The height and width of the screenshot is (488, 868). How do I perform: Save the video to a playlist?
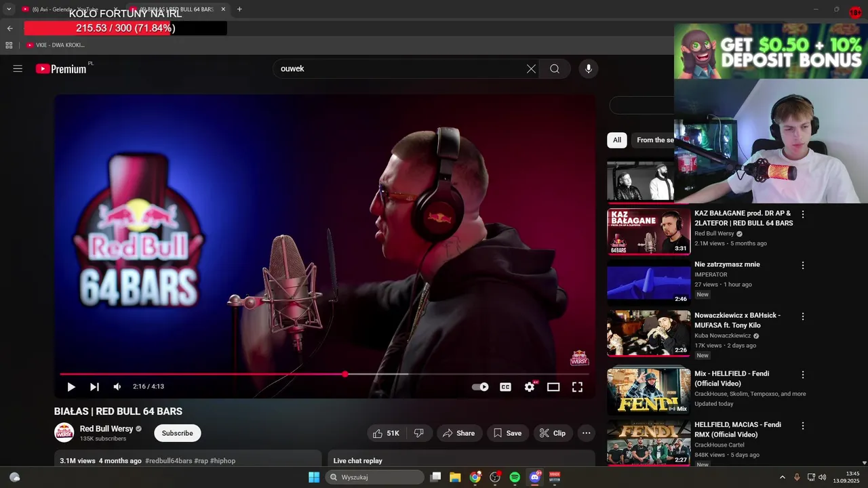click(x=507, y=433)
